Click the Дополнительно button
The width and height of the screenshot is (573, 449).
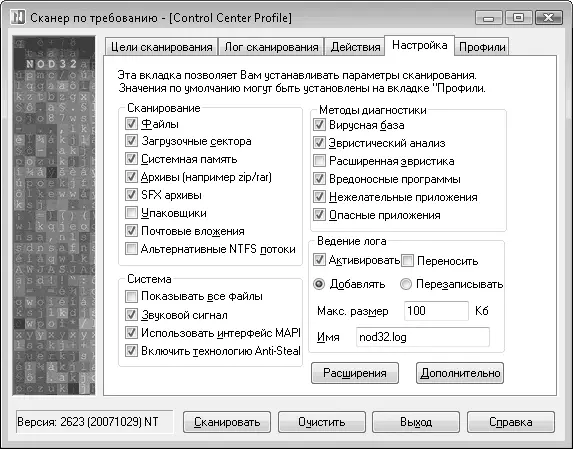[x=460, y=373]
